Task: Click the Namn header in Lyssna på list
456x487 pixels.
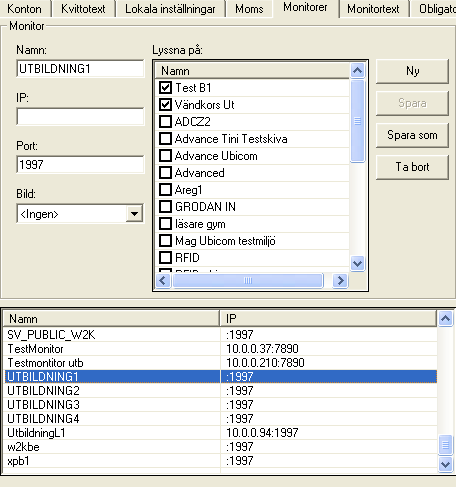Action: pyautogui.click(x=253, y=71)
